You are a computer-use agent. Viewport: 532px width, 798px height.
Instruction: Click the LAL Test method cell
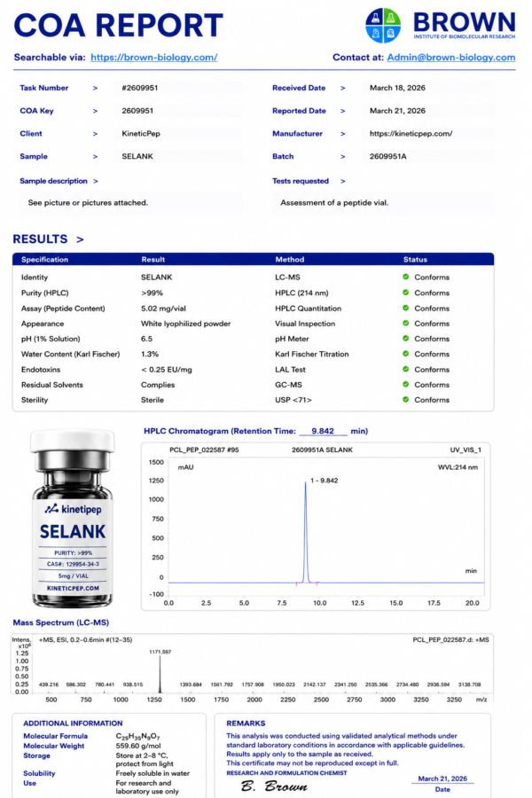click(x=291, y=370)
